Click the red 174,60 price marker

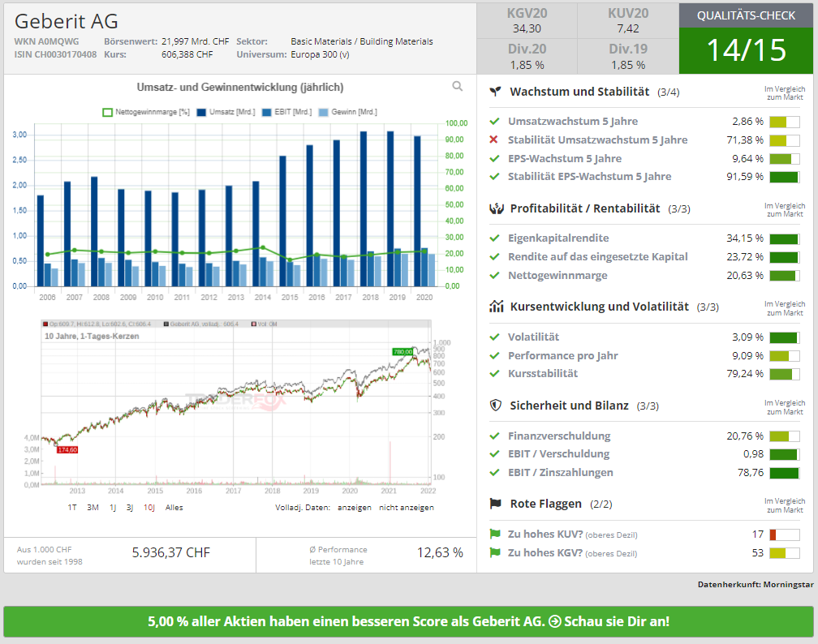tap(67, 449)
